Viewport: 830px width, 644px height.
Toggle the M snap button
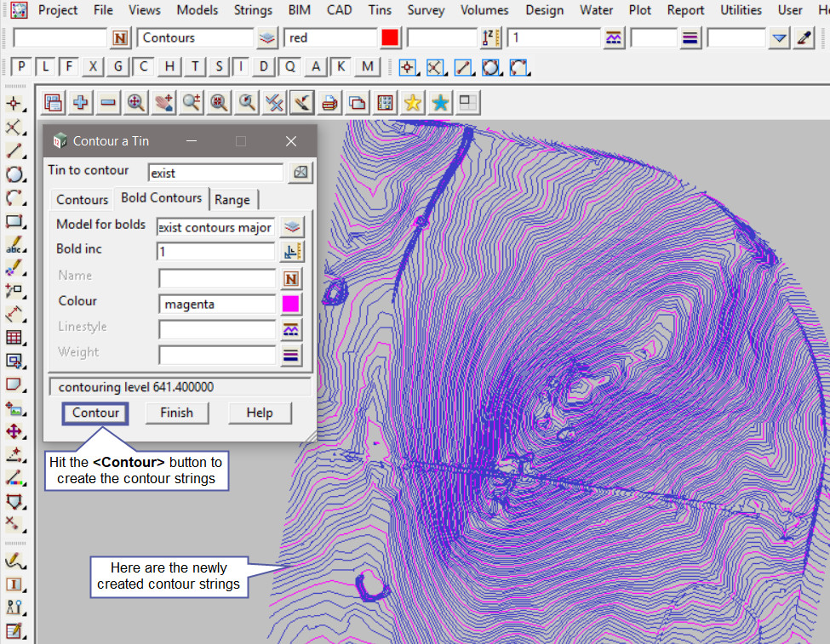367,66
